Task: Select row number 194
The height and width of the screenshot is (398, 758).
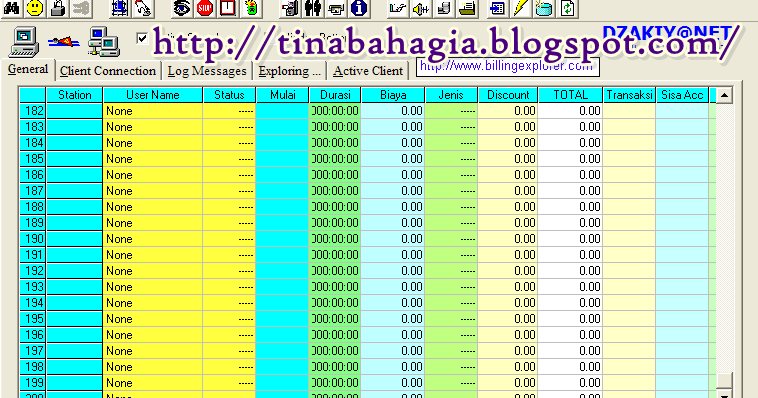Action: [x=33, y=303]
